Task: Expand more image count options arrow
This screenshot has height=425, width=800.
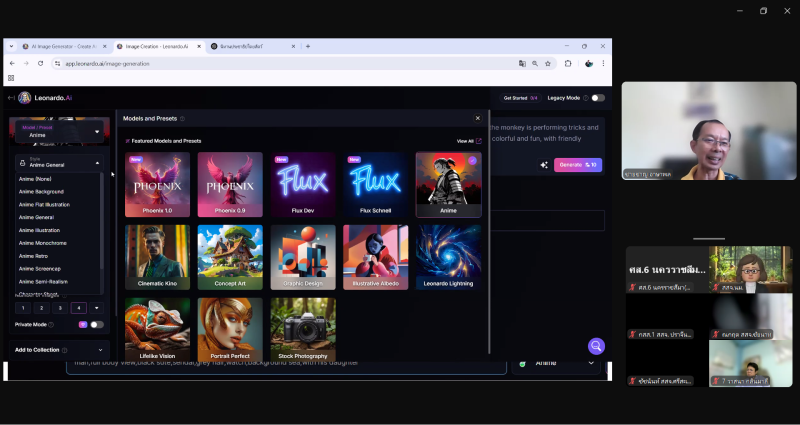Action: pyautogui.click(x=96, y=308)
